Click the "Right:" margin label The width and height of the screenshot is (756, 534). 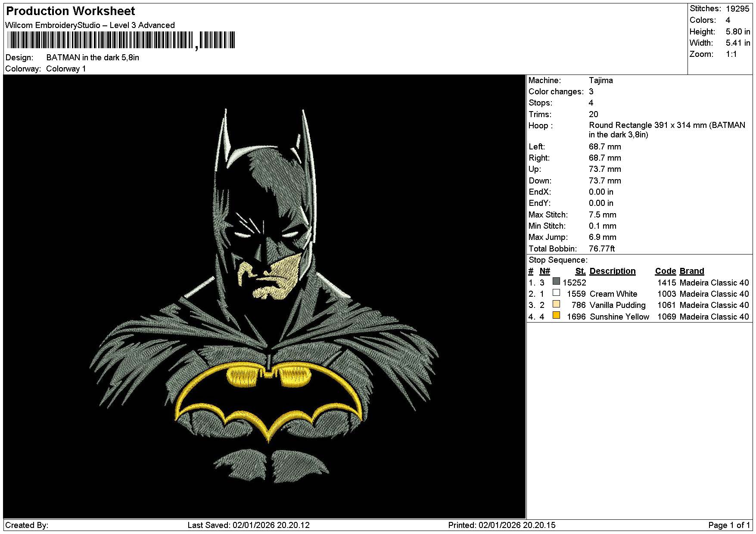coord(539,158)
